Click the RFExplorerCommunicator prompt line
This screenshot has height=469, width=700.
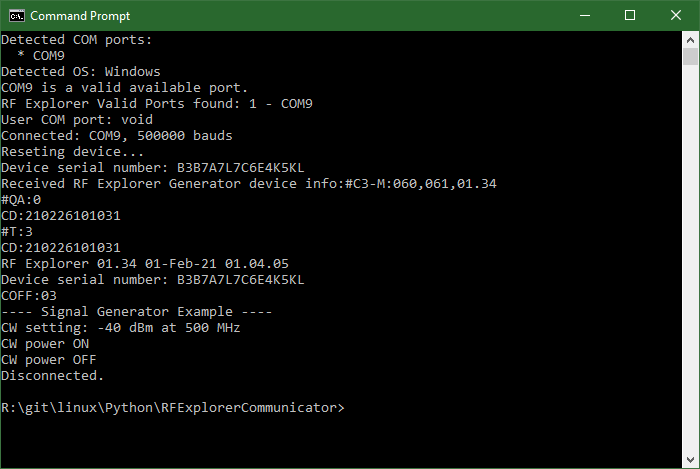click(172, 408)
